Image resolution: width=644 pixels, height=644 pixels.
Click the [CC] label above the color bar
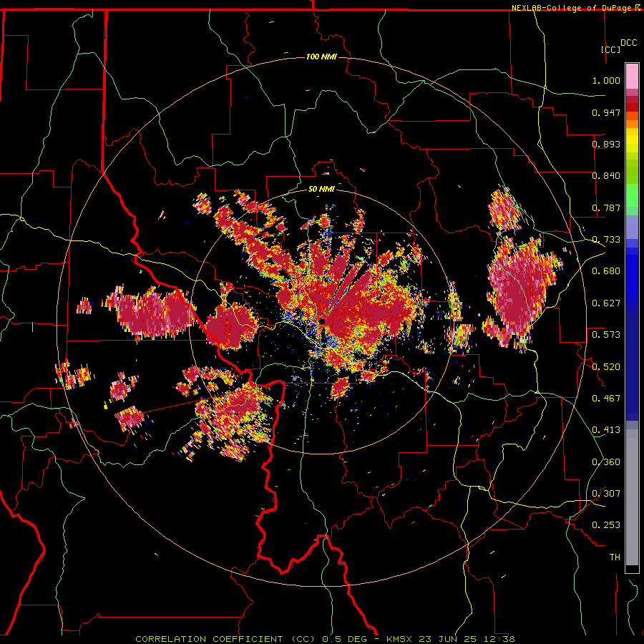(x=611, y=49)
